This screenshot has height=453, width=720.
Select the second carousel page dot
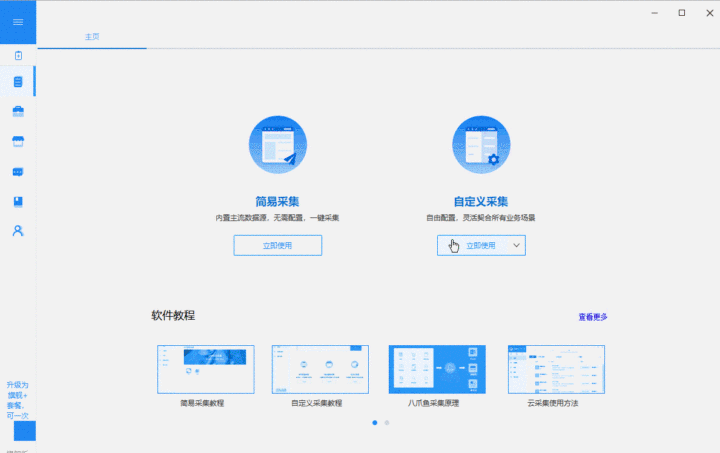pyautogui.click(x=387, y=423)
